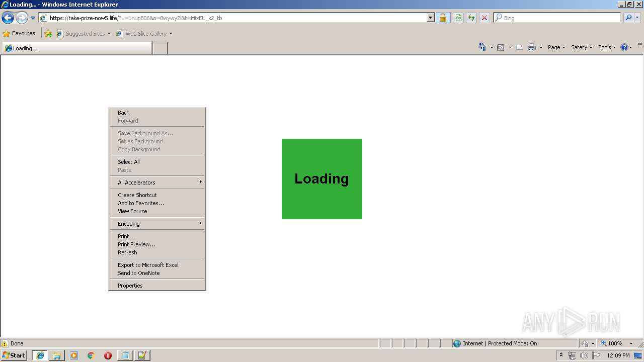644x362 pixels.
Task: Expand the Print options dropdown arrow
Action: pos(541,47)
